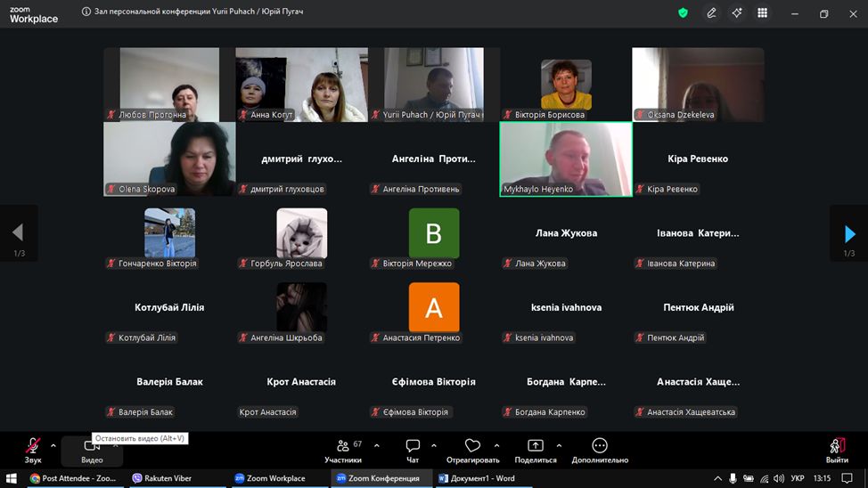
Task: Expand the chevron next to Участники
Action: point(376,445)
